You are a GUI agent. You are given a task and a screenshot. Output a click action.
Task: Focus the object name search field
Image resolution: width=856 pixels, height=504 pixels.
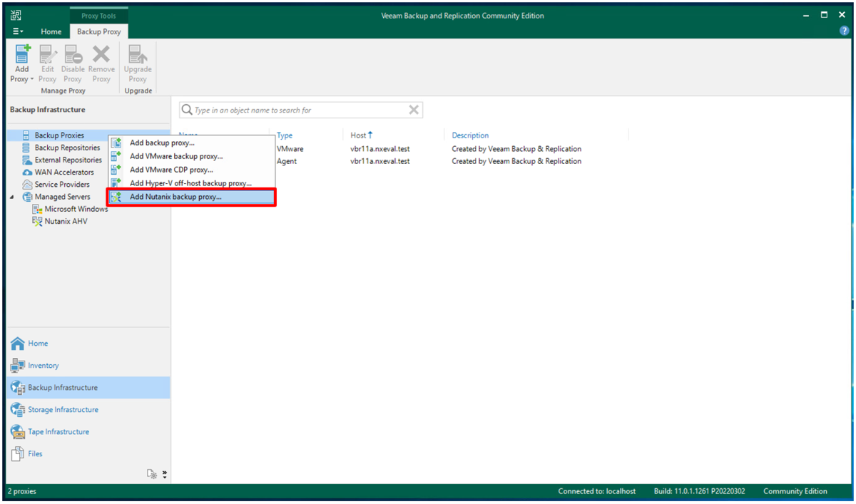pos(300,110)
